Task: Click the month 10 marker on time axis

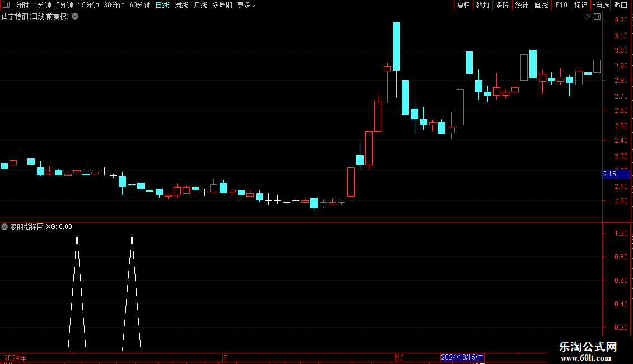Action: pos(399,357)
